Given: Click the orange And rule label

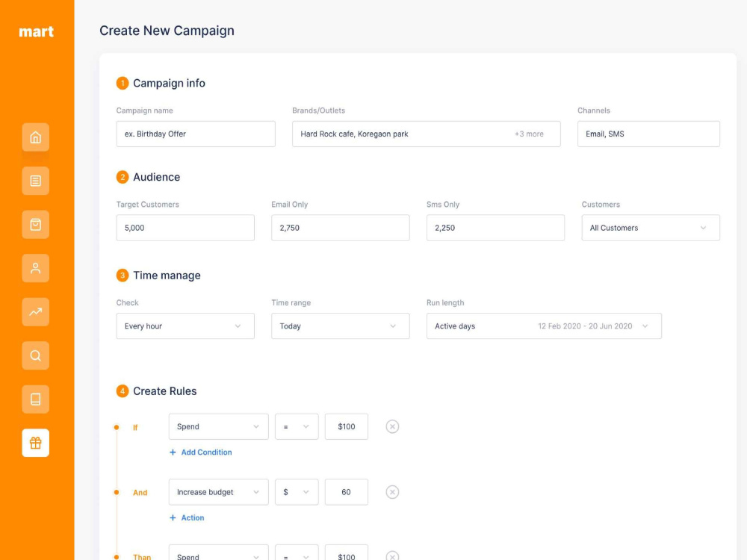Looking at the screenshot, I should click(140, 492).
